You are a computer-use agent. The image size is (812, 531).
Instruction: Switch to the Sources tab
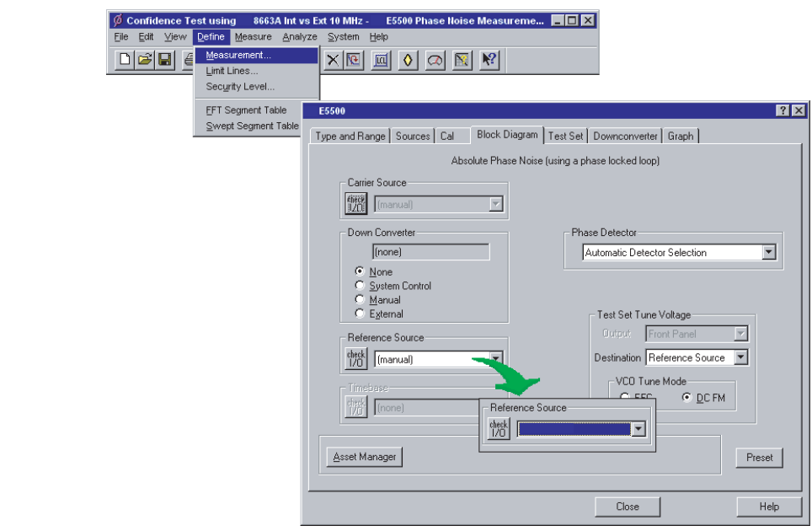[x=413, y=137]
